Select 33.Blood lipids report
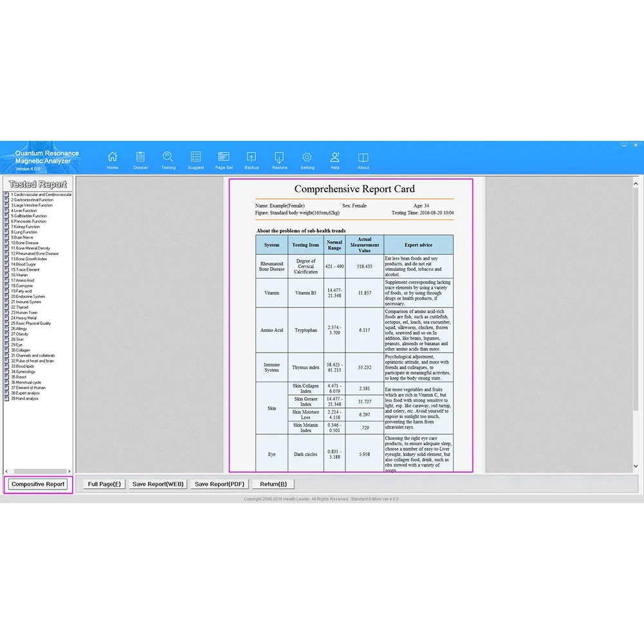This screenshot has width=644, height=644. pyautogui.click(x=23, y=366)
